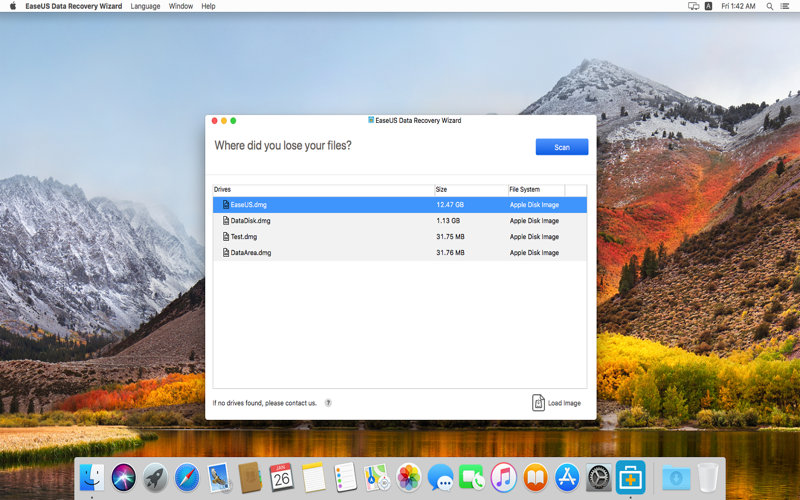Maximize the window with green button

click(x=233, y=121)
